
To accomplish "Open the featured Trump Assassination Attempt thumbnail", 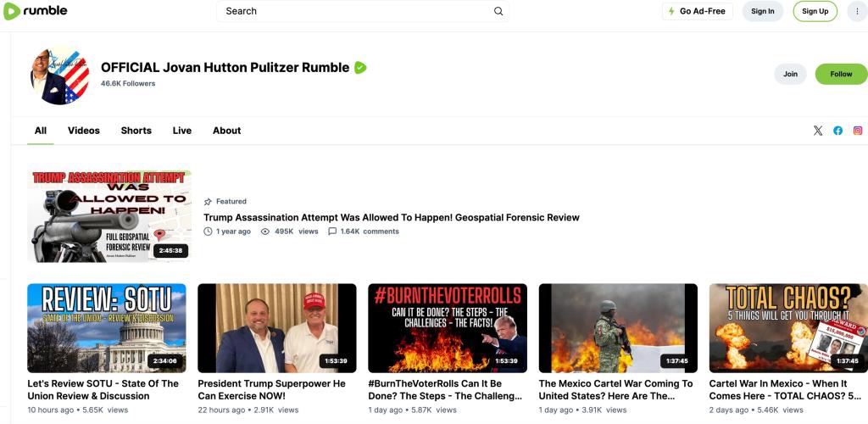I will [109, 216].
